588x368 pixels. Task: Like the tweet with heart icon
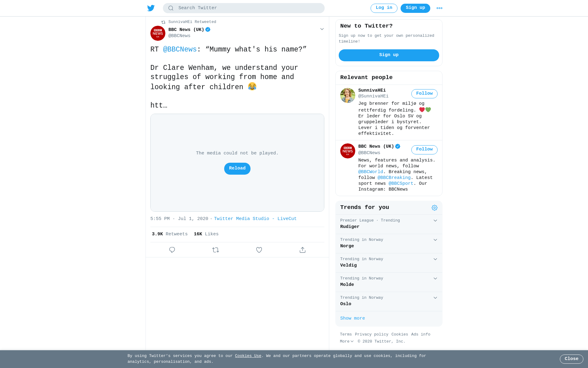pos(259,250)
